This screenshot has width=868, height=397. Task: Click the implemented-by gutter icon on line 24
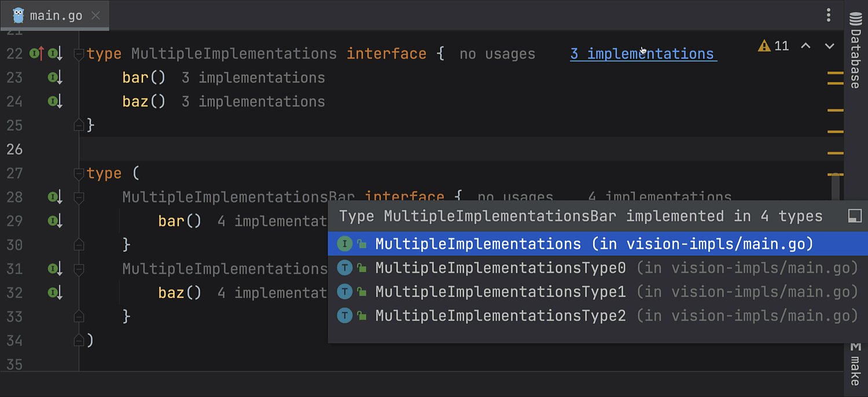click(x=55, y=102)
